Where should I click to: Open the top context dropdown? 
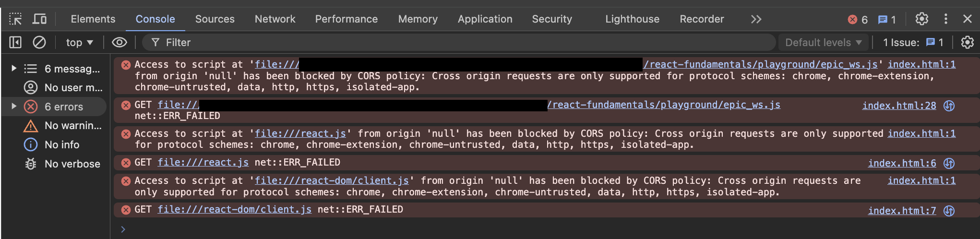click(x=79, y=43)
